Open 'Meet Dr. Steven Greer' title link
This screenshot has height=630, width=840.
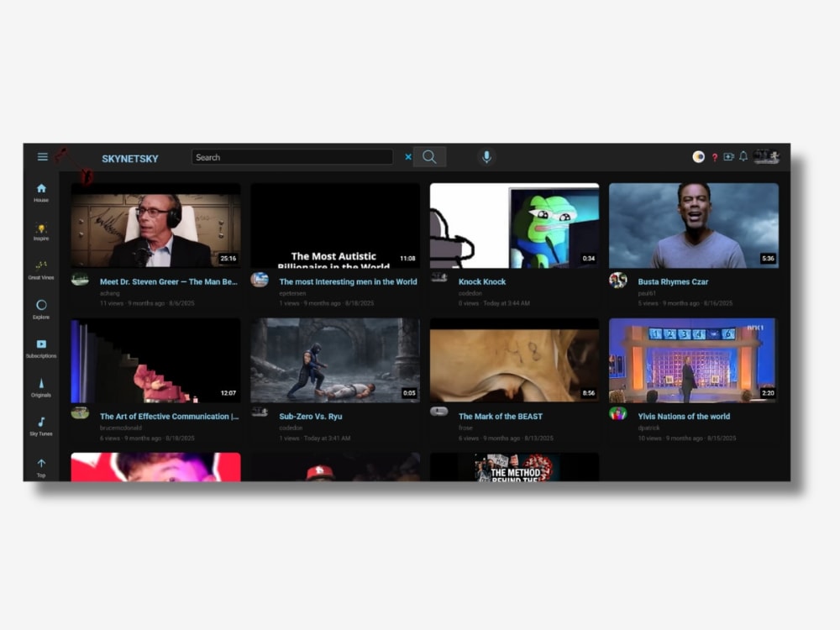[x=168, y=281]
